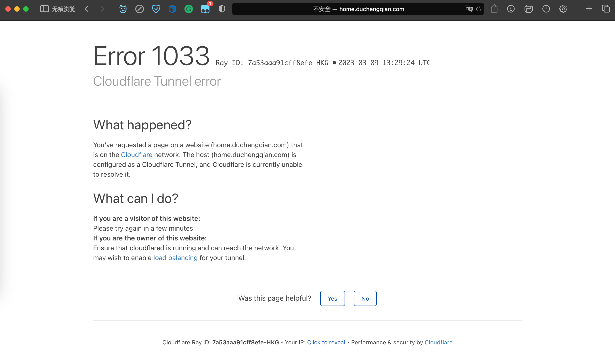Open the cat-face extension icon
Image resolution: width=615 pixels, height=364 pixels.
point(123,9)
